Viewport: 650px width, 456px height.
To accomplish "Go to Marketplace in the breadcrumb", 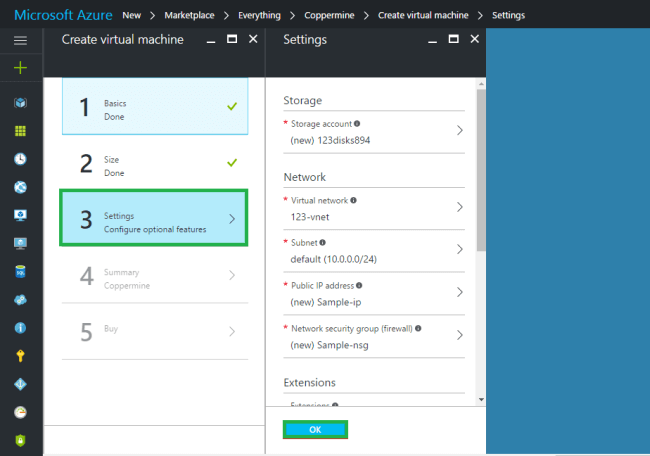I will tap(189, 15).
